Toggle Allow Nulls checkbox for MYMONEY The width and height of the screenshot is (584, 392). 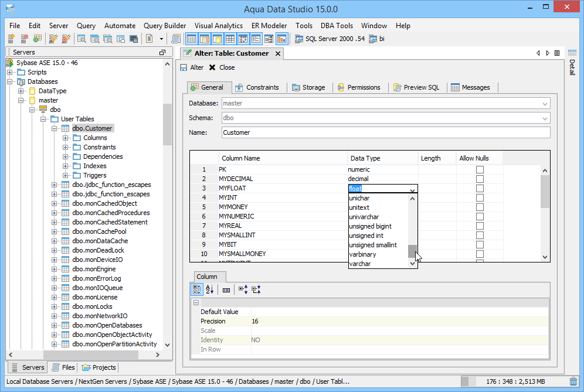pyautogui.click(x=480, y=207)
